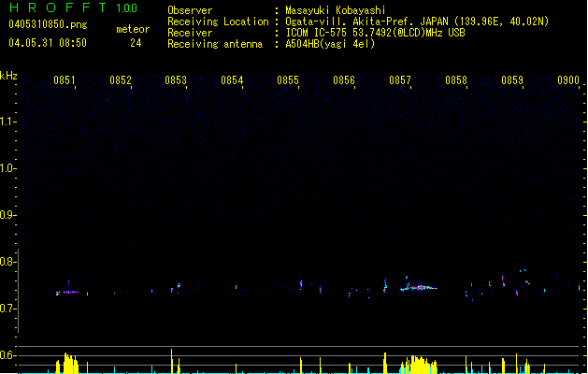The width and height of the screenshot is (588, 374).
Task: Click the 0.7 kHz frequency label
Action: pyautogui.click(x=7, y=309)
